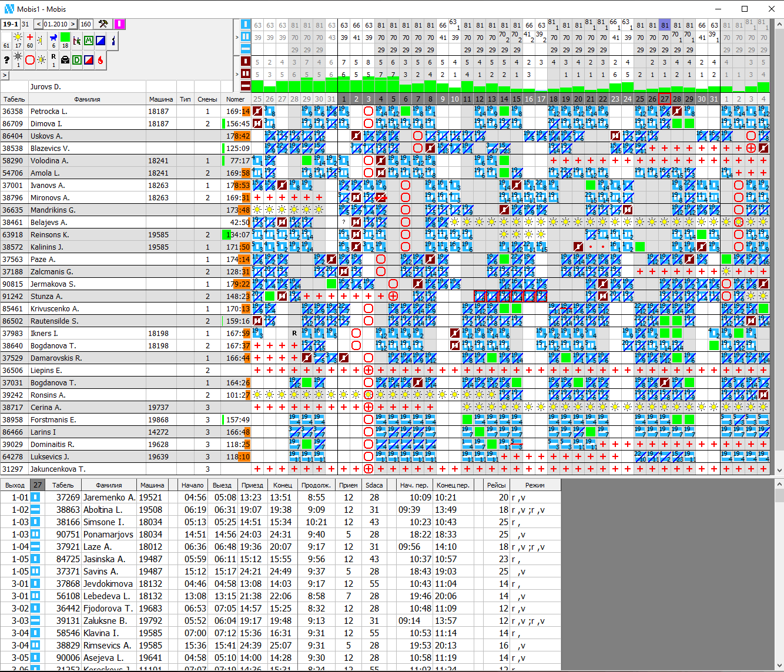Select the half-gray sun icon
Image resolution: width=784 pixels, height=672 pixels.
41,60
